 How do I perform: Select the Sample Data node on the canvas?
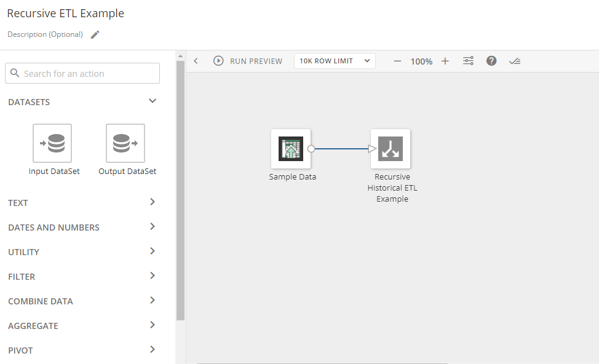[291, 148]
